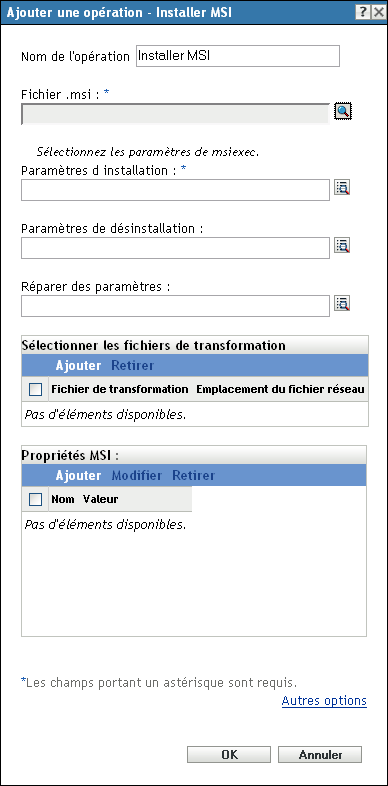This screenshot has height=786, width=388.
Task: Close the Ajouter une opération dialog
Action: click(378, 12)
